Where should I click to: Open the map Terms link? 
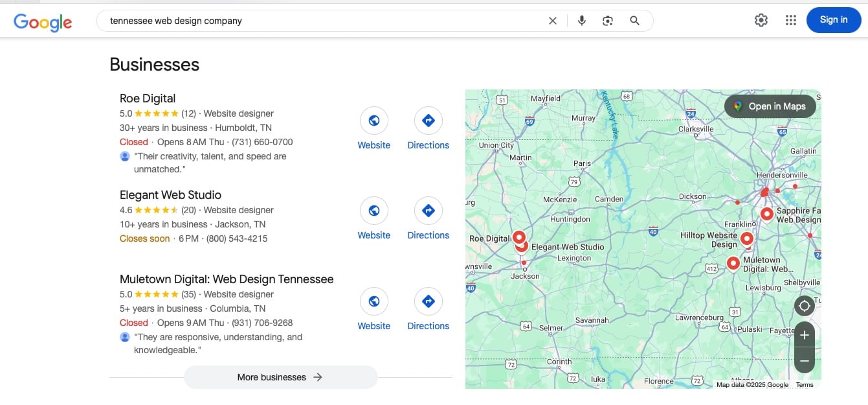coord(804,384)
